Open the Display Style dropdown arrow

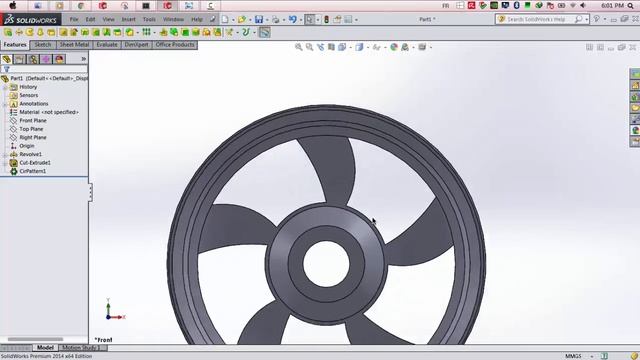[368, 48]
